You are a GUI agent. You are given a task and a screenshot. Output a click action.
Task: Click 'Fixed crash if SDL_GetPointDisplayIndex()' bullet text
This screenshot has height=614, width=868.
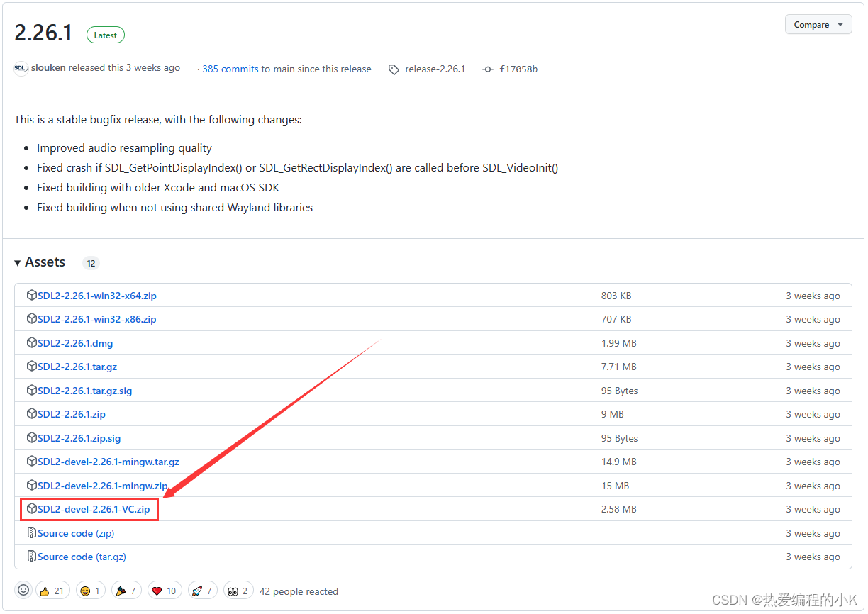pyautogui.click(x=298, y=168)
